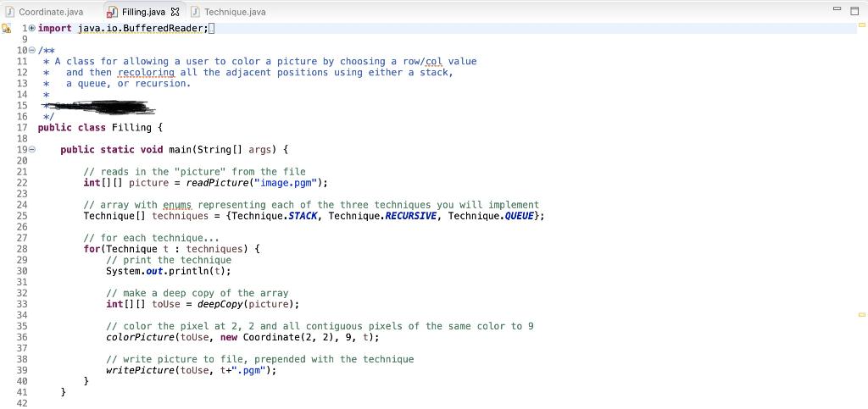Viewport: 868px width, 409px height.
Task: Click the underlined word "col" in comment
Action: point(435,61)
